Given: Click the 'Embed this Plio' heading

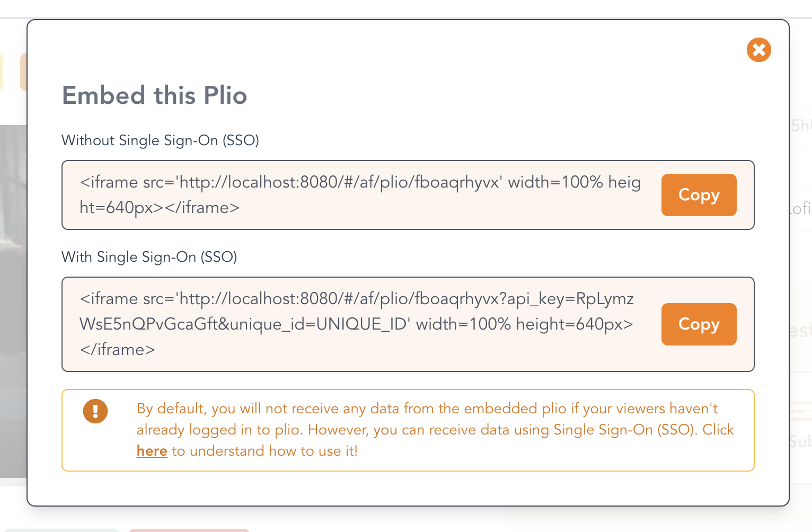Looking at the screenshot, I should pyautogui.click(x=155, y=96).
